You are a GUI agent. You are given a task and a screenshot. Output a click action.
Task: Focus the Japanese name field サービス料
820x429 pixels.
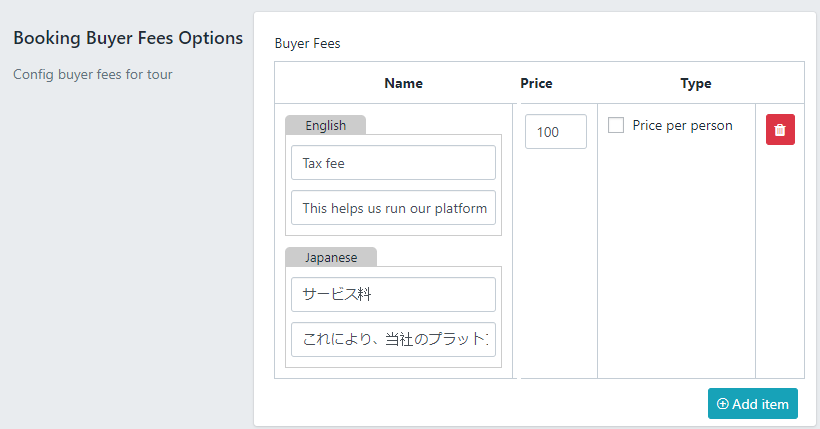click(393, 295)
